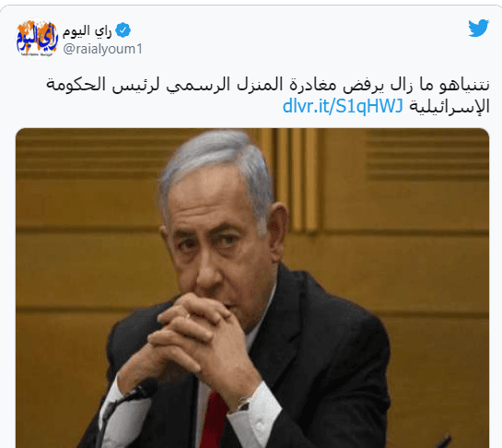Click the first line of the tweet text
Image resolution: width=502 pixels, height=448 pixels.
click(268, 85)
